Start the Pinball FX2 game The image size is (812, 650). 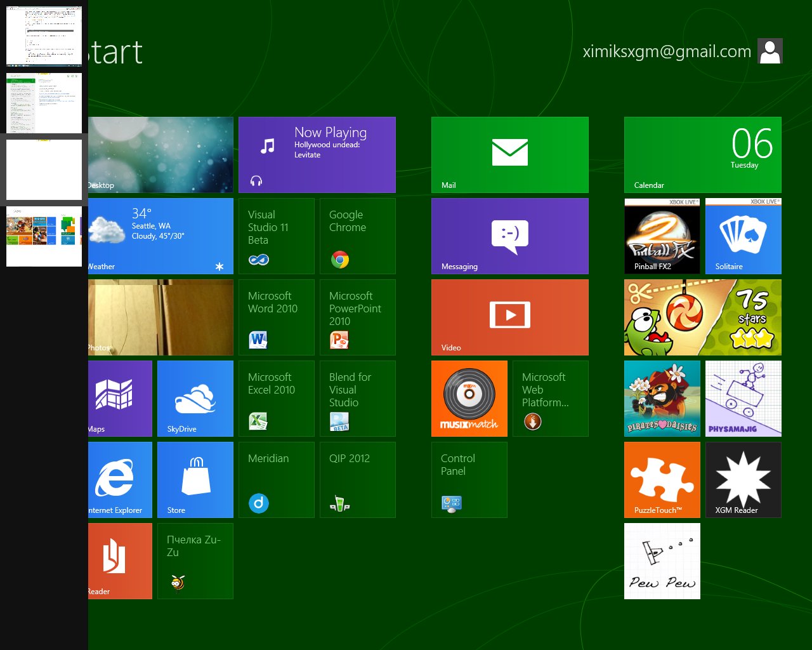click(x=662, y=236)
